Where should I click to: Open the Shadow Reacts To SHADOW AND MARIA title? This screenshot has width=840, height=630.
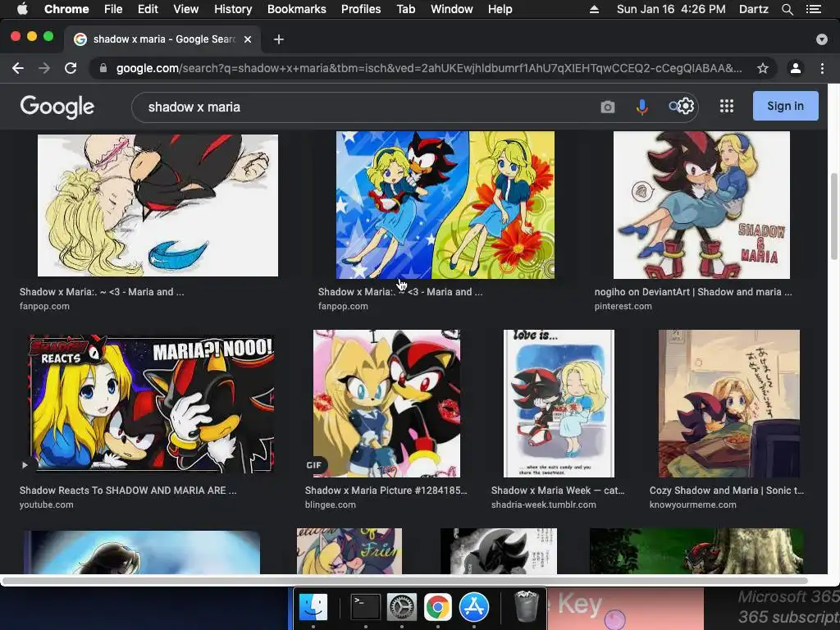pyautogui.click(x=127, y=491)
